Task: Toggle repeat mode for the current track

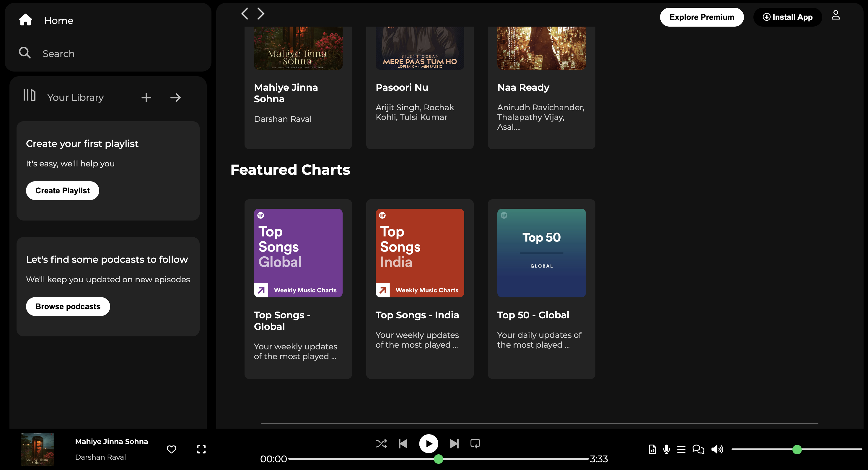Action: click(x=475, y=444)
